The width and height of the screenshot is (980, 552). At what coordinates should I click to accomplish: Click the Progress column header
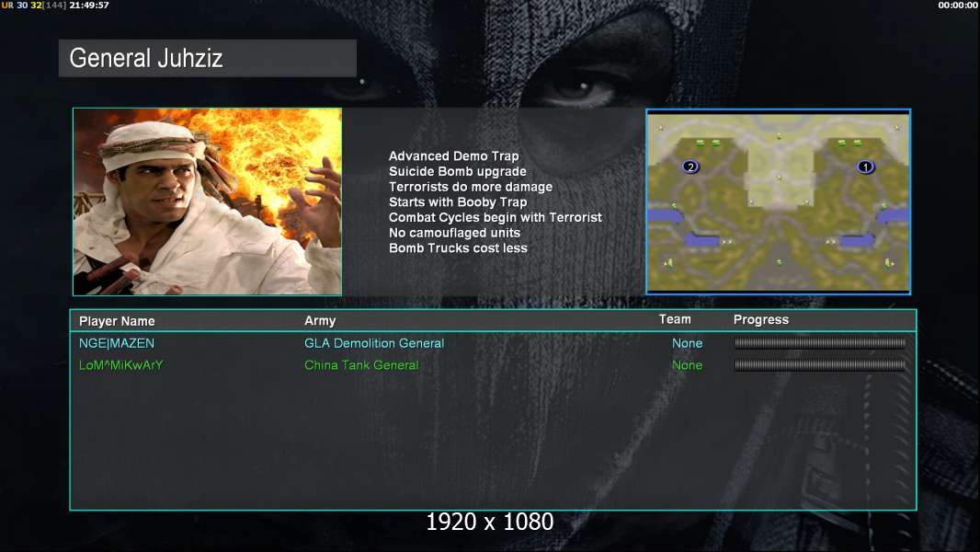pos(760,320)
